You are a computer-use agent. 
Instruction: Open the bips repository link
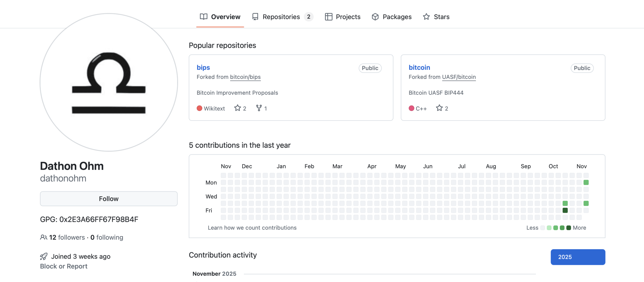[x=203, y=67]
